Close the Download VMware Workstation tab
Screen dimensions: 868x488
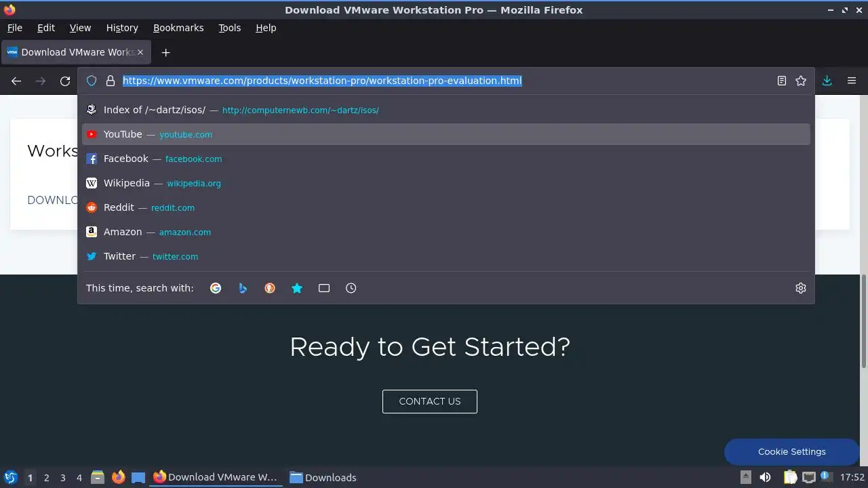click(x=140, y=52)
